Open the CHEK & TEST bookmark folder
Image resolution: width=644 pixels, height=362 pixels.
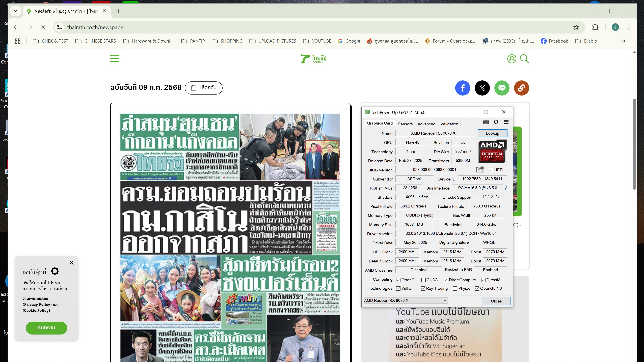click(x=50, y=41)
